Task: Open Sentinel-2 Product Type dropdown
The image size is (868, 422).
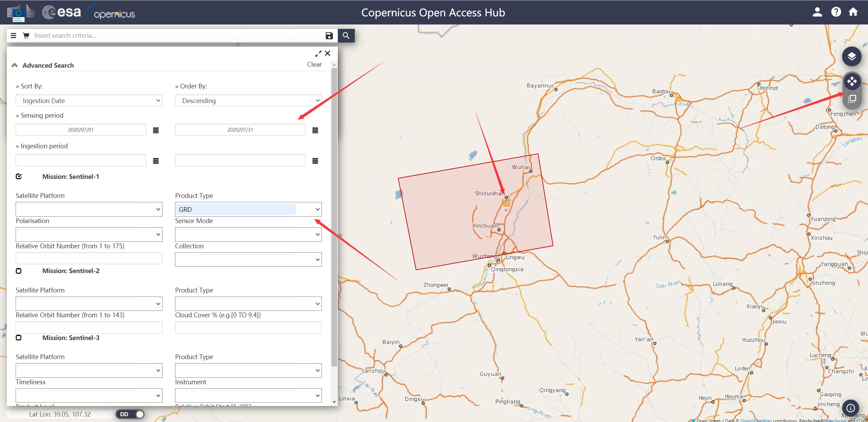Action: (x=248, y=304)
